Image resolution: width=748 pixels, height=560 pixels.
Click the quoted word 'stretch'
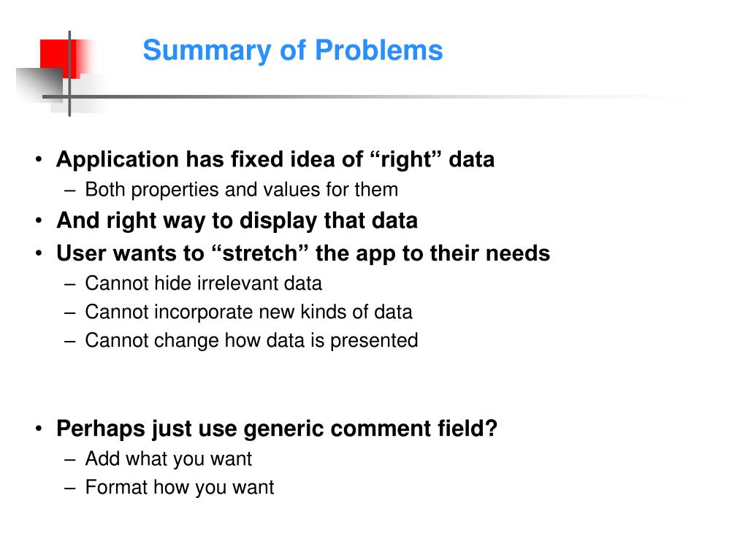pos(260,253)
